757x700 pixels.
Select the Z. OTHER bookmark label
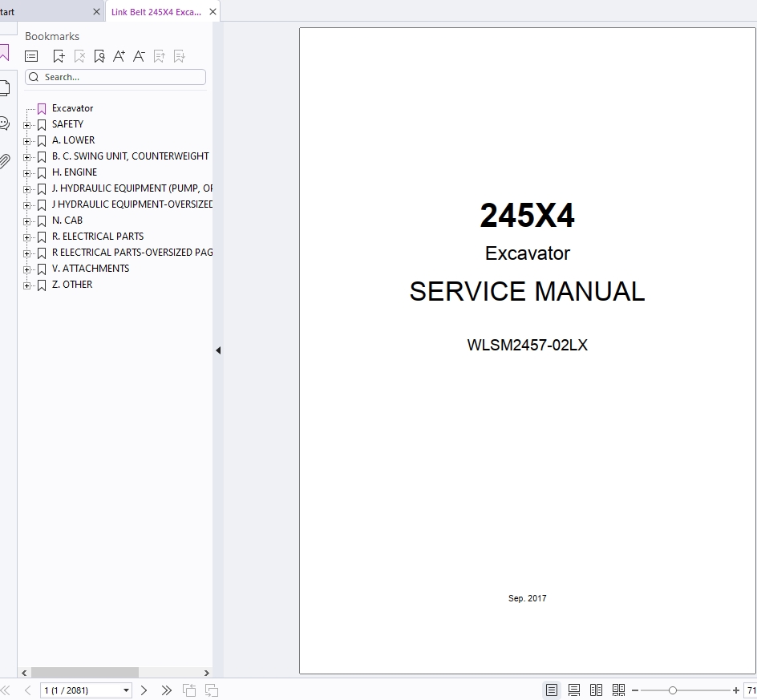pyautogui.click(x=72, y=285)
